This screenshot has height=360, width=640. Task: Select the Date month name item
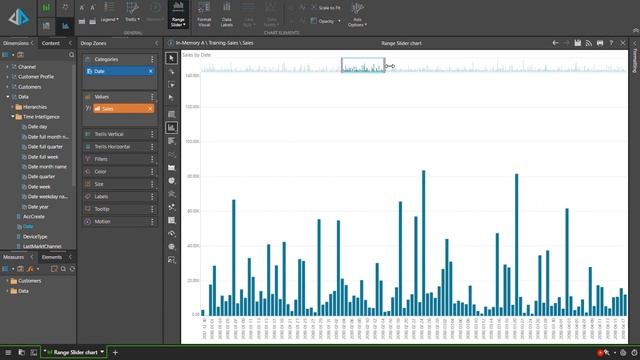[x=47, y=167]
